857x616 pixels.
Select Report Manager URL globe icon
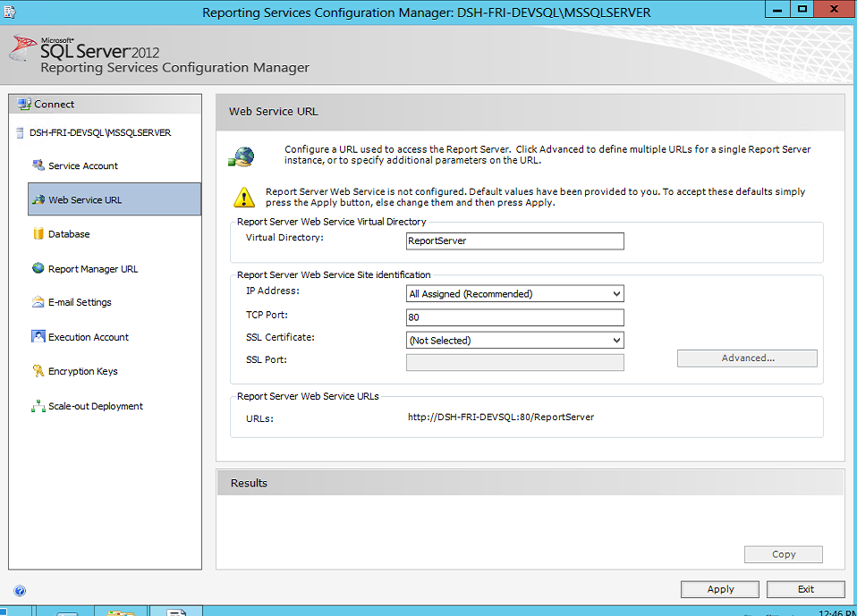click(x=37, y=268)
